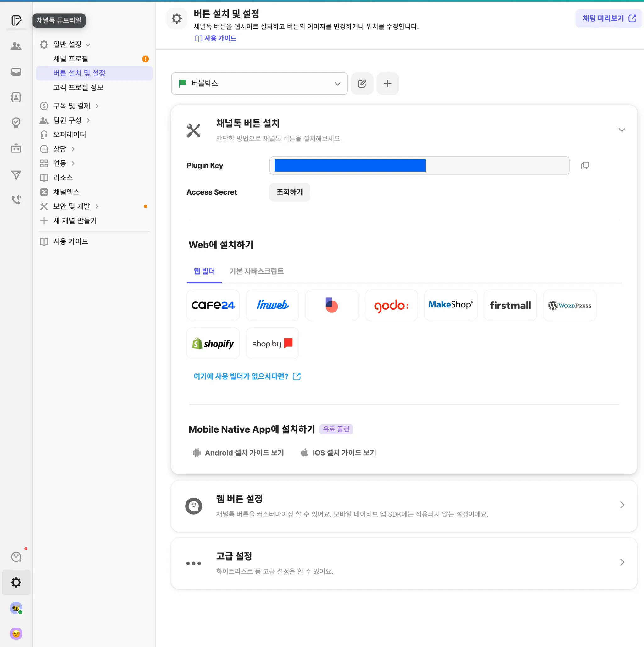Expand the 고급 설정 panel
This screenshot has height=647, width=644.
(x=622, y=562)
